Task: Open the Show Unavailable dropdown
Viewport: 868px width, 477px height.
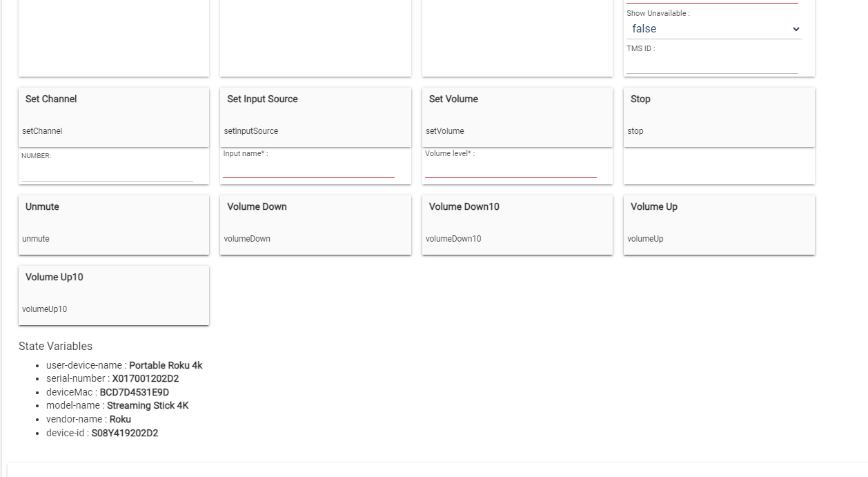Action: pos(713,29)
